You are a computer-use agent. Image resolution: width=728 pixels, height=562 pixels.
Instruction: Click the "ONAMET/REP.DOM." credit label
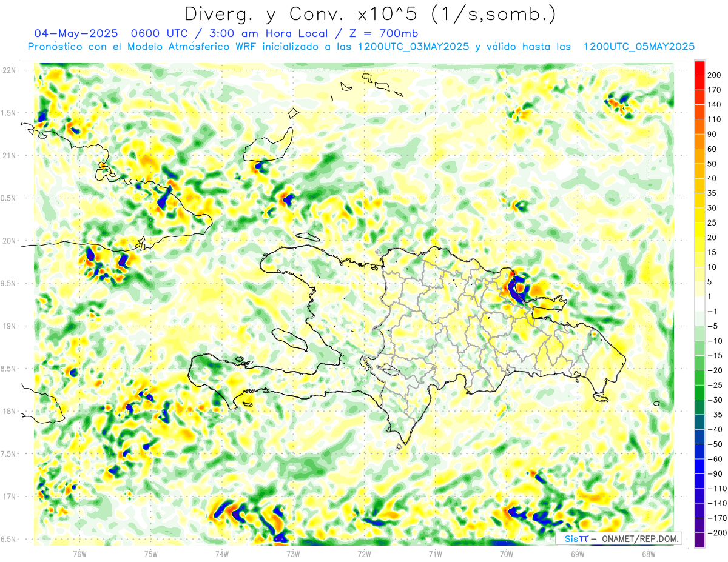tap(640, 538)
